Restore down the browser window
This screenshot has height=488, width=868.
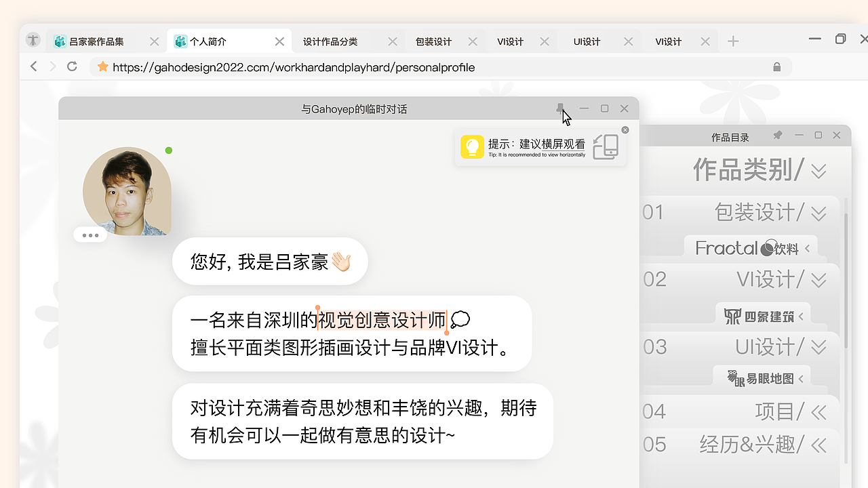840,39
